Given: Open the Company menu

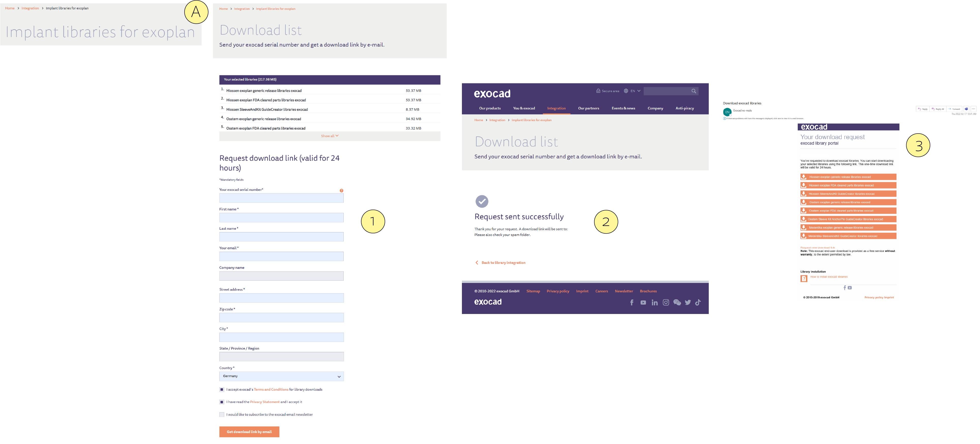Looking at the screenshot, I should coord(655,109).
